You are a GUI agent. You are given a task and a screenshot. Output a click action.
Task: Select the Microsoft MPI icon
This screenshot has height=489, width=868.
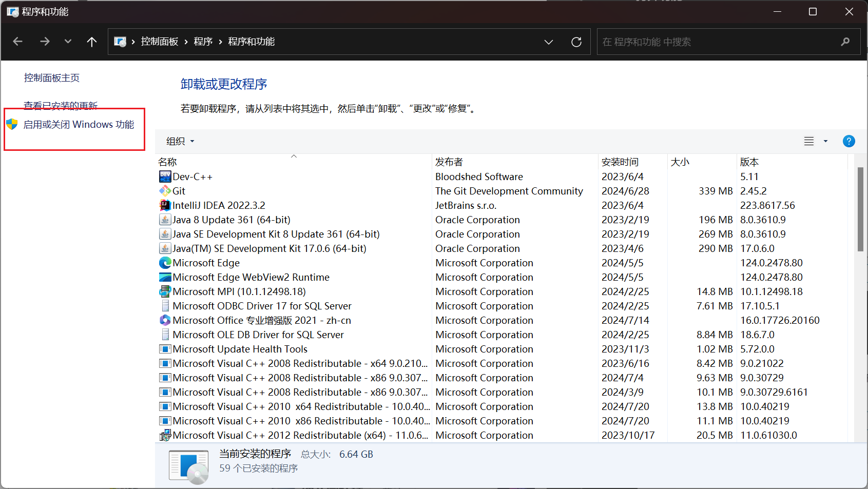pos(165,291)
